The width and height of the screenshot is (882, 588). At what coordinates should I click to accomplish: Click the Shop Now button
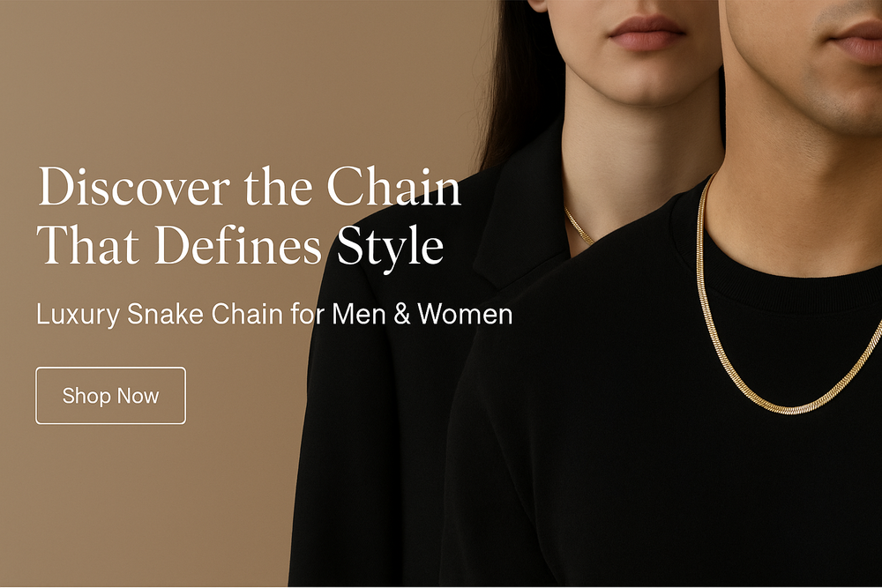coord(111,395)
